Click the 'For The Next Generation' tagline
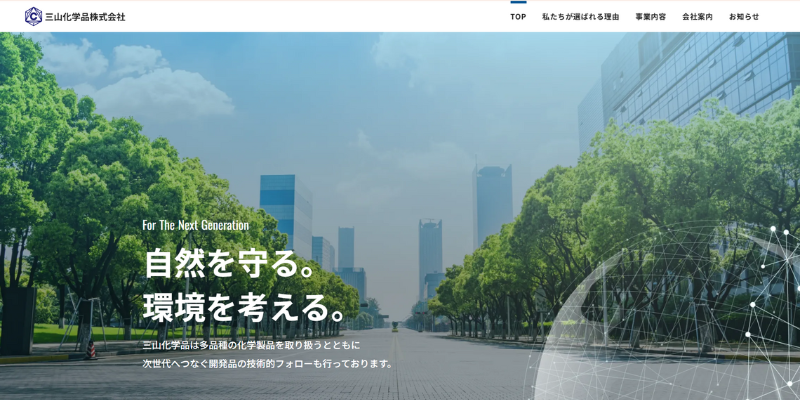Image resolution: width=800 pixels, height=400 pixels. click(x=195, y=225)
